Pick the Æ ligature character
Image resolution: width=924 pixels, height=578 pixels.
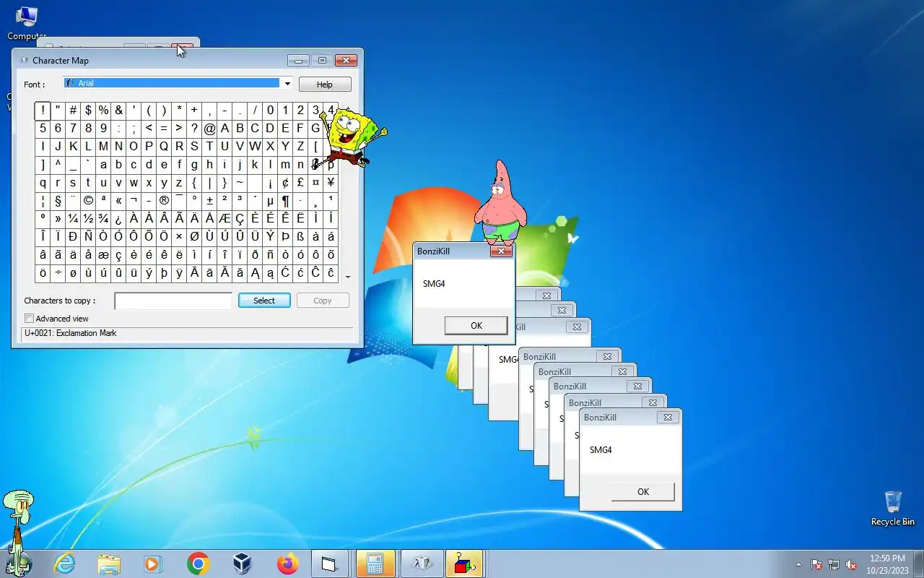(x=225, y=219)
